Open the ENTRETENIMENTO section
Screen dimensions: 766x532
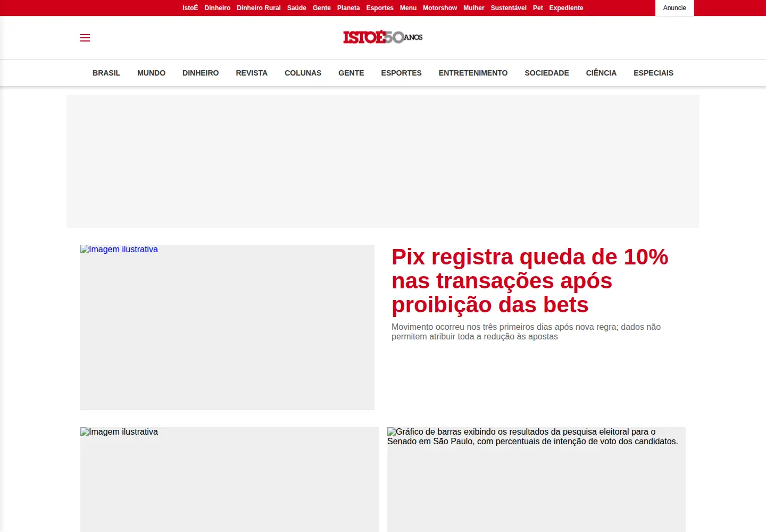click(473, 73)
